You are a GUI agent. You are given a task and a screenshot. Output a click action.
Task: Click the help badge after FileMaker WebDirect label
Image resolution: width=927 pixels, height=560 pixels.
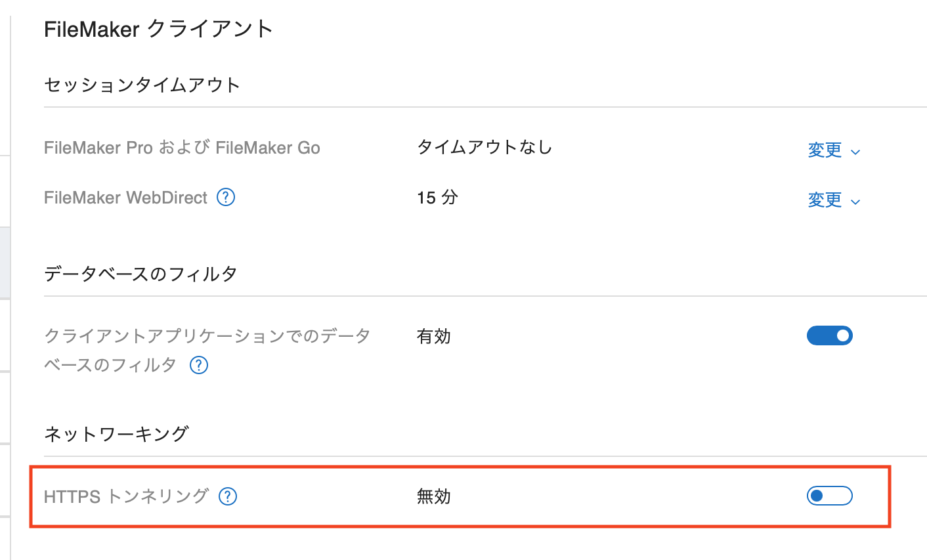225,197
